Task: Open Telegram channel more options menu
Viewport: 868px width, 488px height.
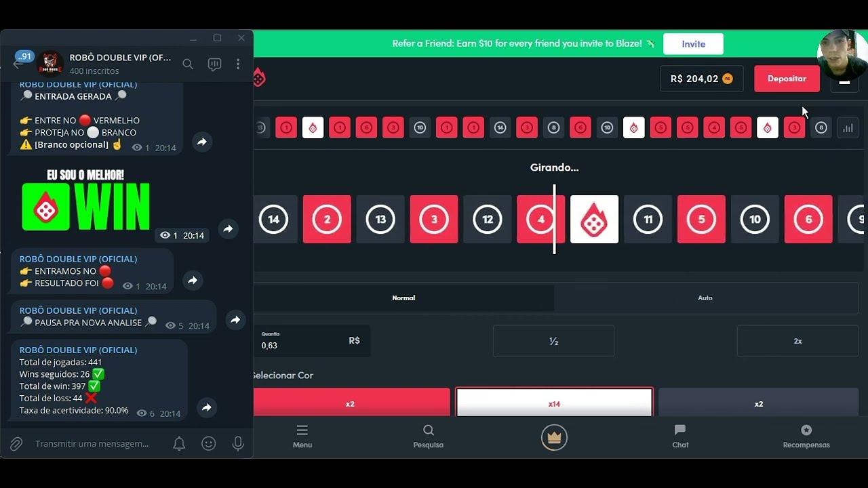Action: pos(238,64)
